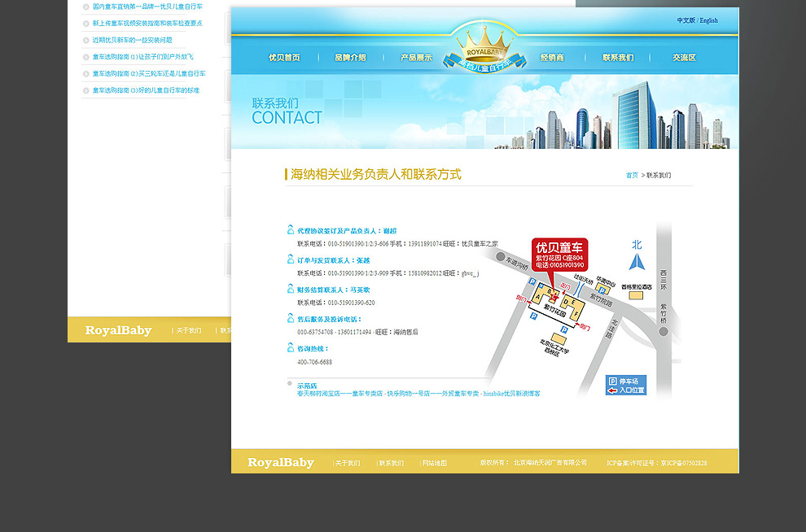Image resolution: width=806 pixels, height=532 pixels.
Task: Click the north compass arrow on map
Action: coord(637,260)
